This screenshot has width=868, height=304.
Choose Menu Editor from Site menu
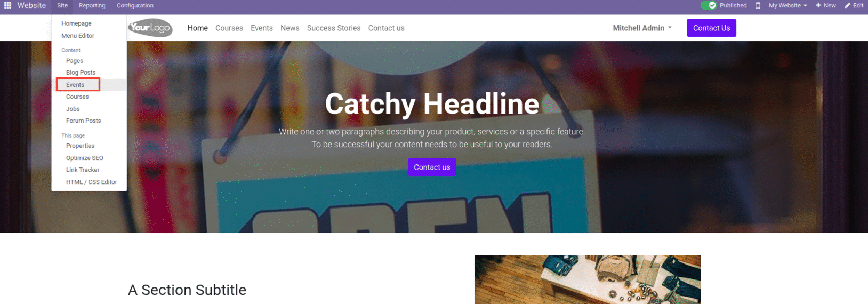(x=78, y=36)
